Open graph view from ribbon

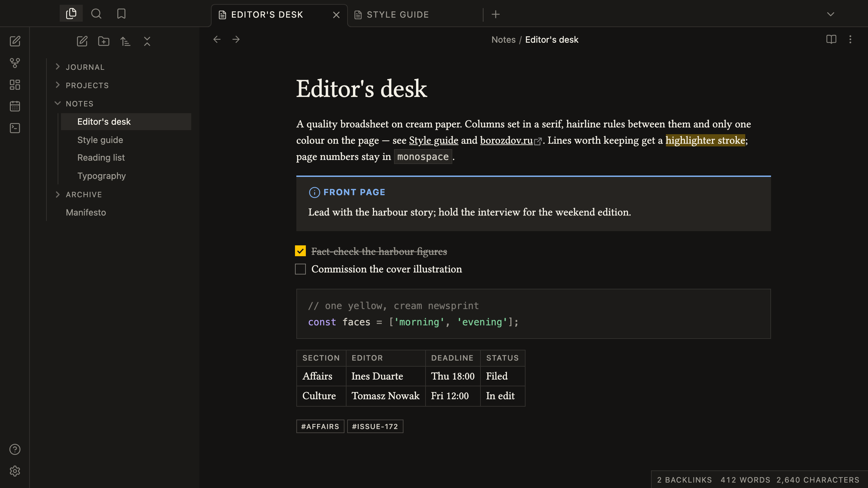[15, 63]
